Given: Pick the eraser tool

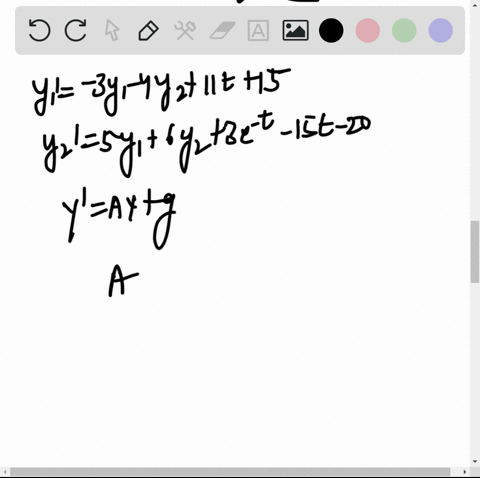Looking at the screenshot, I should (x=222, y=31).
